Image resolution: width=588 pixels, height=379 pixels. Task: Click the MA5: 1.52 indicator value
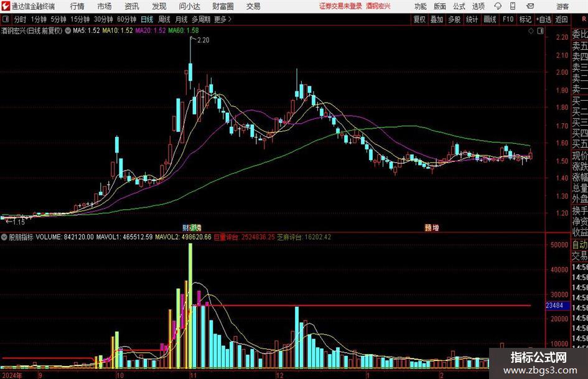click(x=86, y=30)
